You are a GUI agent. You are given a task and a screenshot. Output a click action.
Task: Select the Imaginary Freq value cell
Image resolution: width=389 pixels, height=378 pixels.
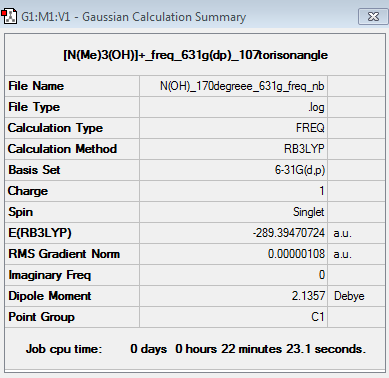(x=233, y=275)
